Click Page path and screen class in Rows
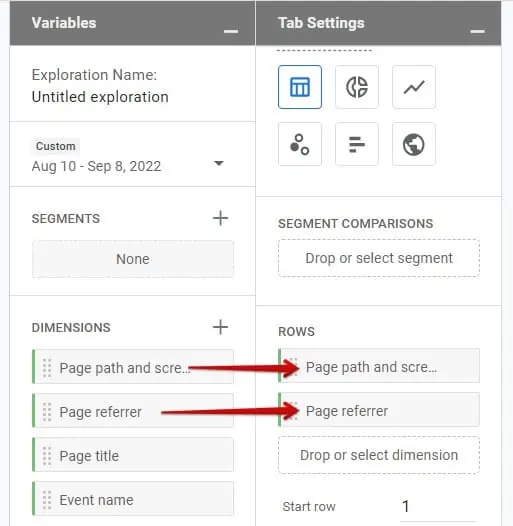 pyautogui.click(x=379, y=366)
